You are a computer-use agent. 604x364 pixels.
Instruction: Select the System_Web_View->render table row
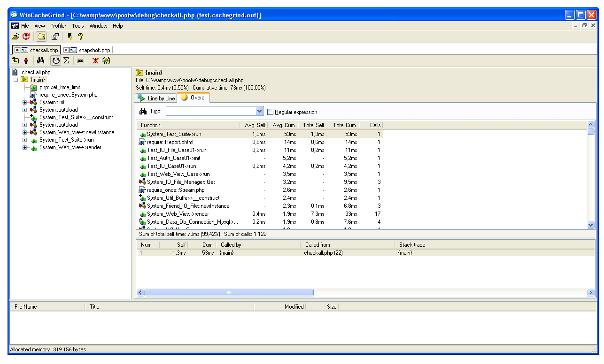point(178,214)
